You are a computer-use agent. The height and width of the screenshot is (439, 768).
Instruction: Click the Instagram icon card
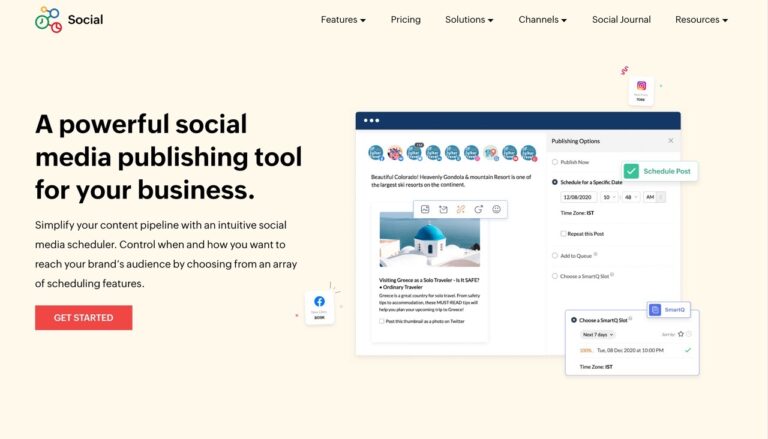[641, 91]
